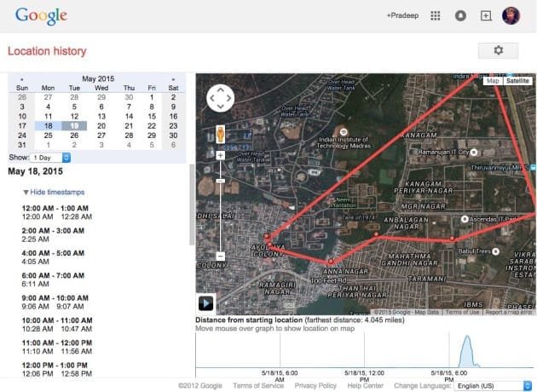Viewport: 537px width, 392px height.
Task: Click Indian Institute of Technology Madras marker
Action: pyautogui.click(x=344, y=132)
